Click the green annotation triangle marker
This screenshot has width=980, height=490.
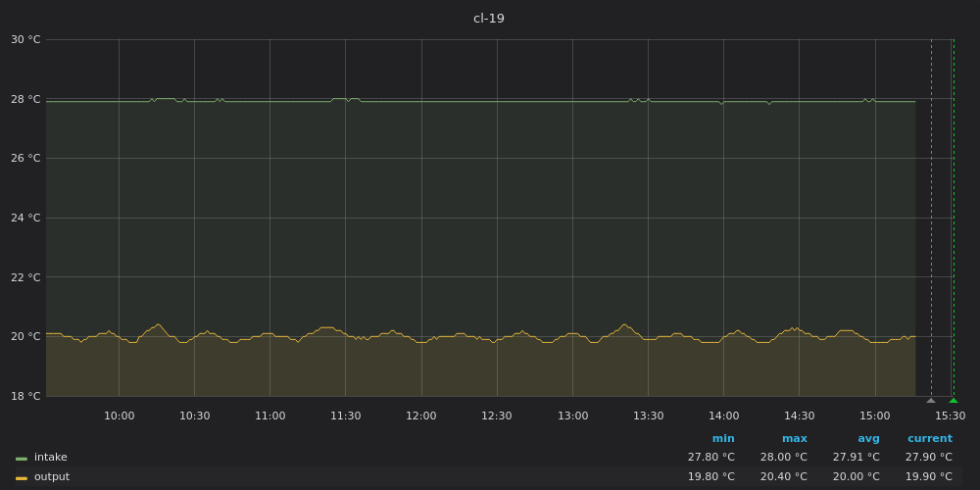click(954, 400)
